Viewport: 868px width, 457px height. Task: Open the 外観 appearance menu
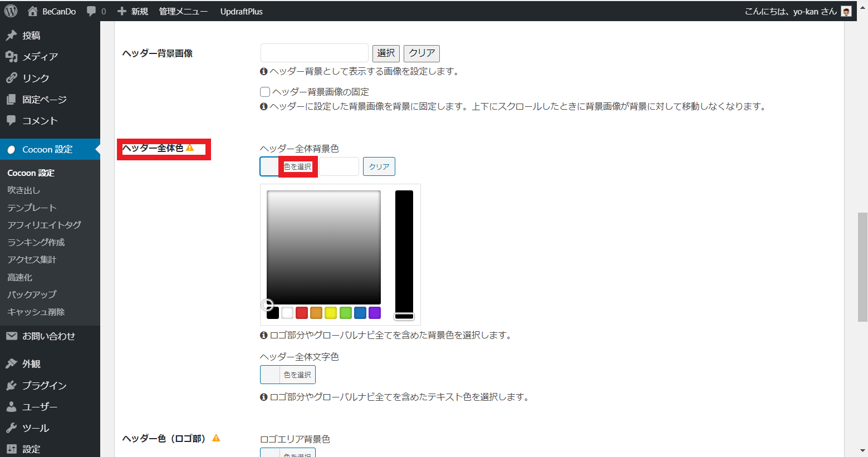tap(31, 363)
